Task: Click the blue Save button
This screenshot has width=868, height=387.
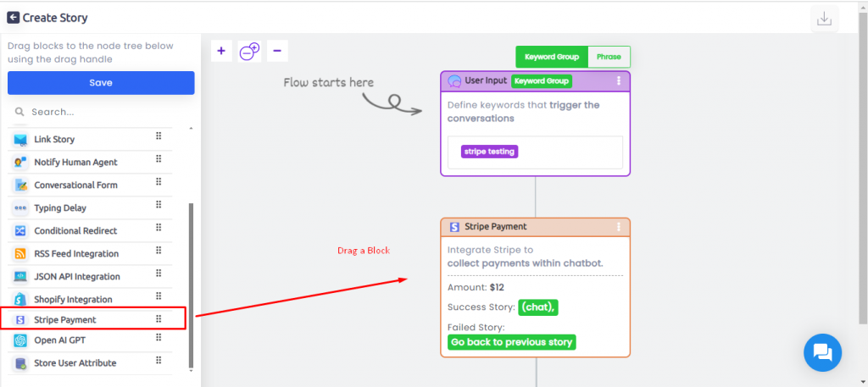Action: 101,83
